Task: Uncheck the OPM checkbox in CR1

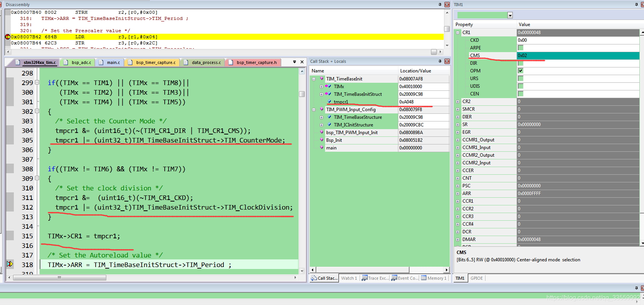Action: coord(520,71)
